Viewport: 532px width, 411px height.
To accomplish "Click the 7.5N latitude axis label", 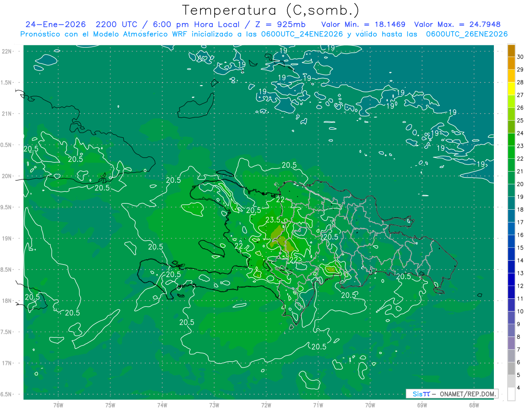I will 7,332.
